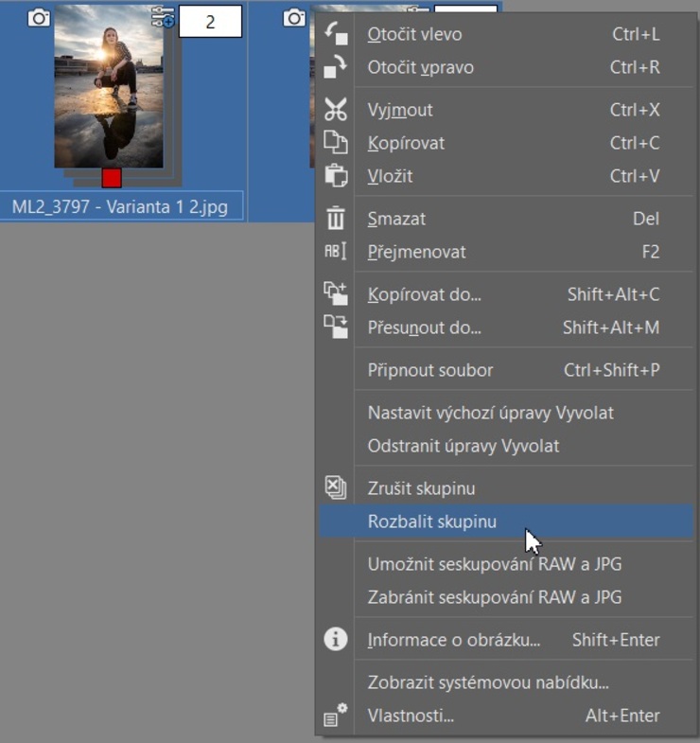Open Informace o obrázku… entry
The width and height of the screenshot is (700, 743).
(x=506, y=640)
